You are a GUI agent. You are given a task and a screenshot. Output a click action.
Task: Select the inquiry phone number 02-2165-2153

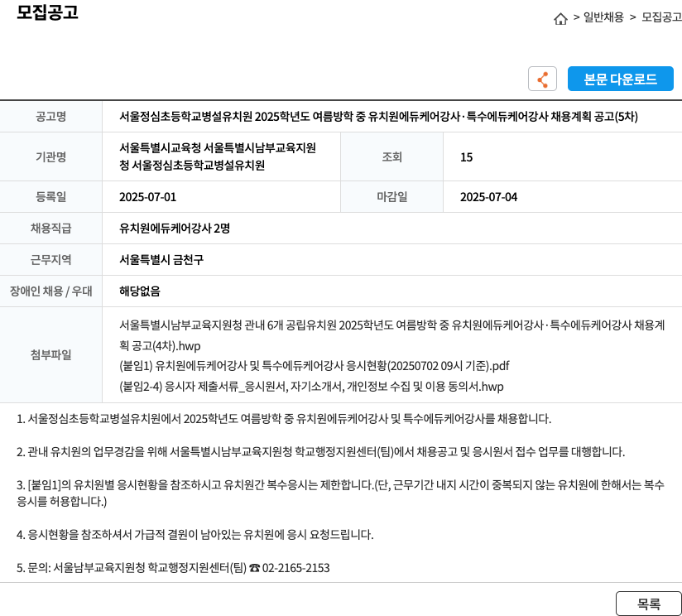click(295, 568)
